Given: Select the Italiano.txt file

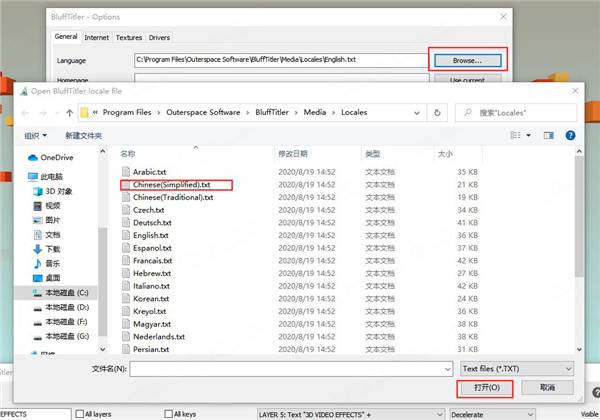Looking at the screenshot, I should click(146, 286).
